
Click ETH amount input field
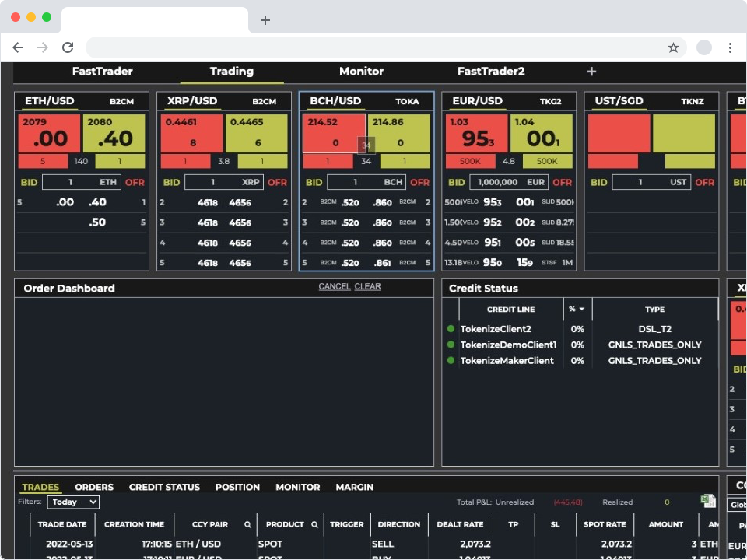pyautogui.click(x=82, y=182)
